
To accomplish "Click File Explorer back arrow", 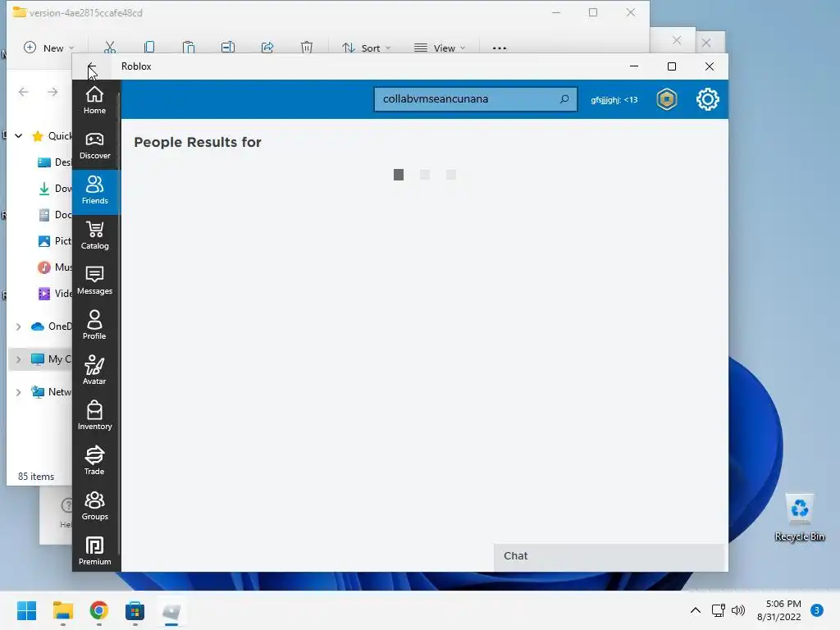I will (x=23, y=92).
